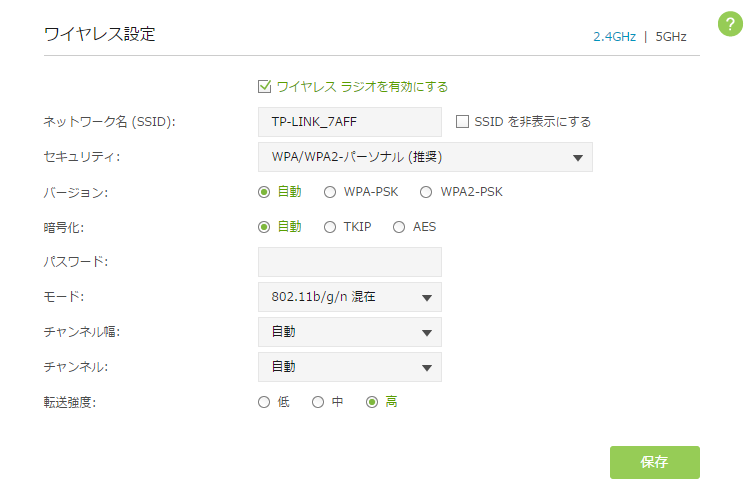This screenshot has height=496, width=748.
Task: Check the SSID を非表示にする checkbox
Action: click(x=462, y=122)
